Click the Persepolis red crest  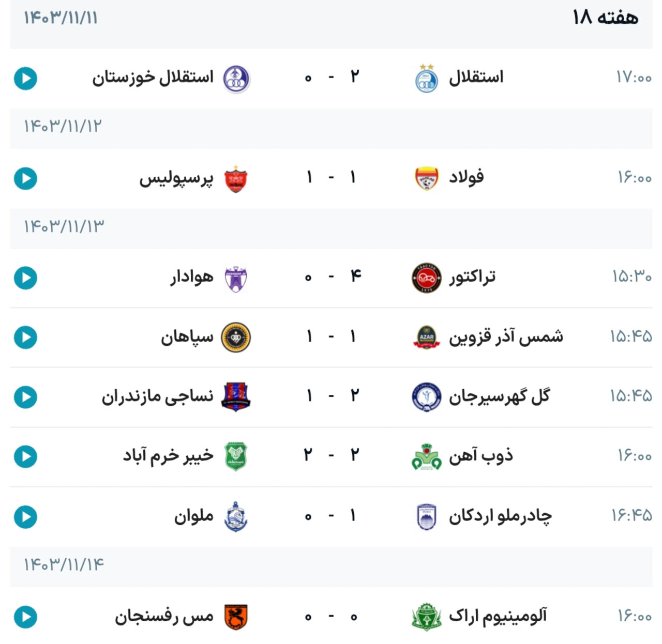(x=235, y=179)
